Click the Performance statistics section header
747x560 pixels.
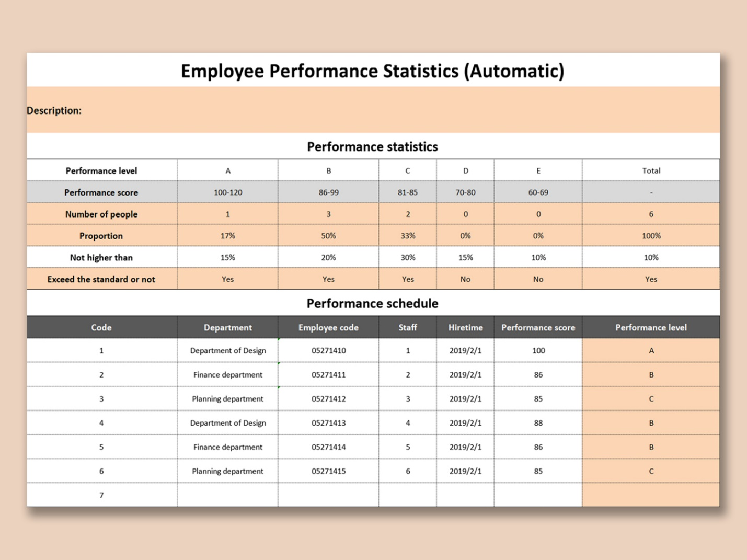372,146
